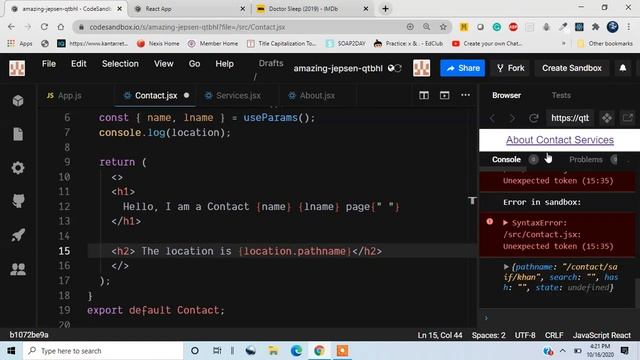Follow the About Contact Services preview link
Screen dimensions: 640x360
[x=560, y=140]
